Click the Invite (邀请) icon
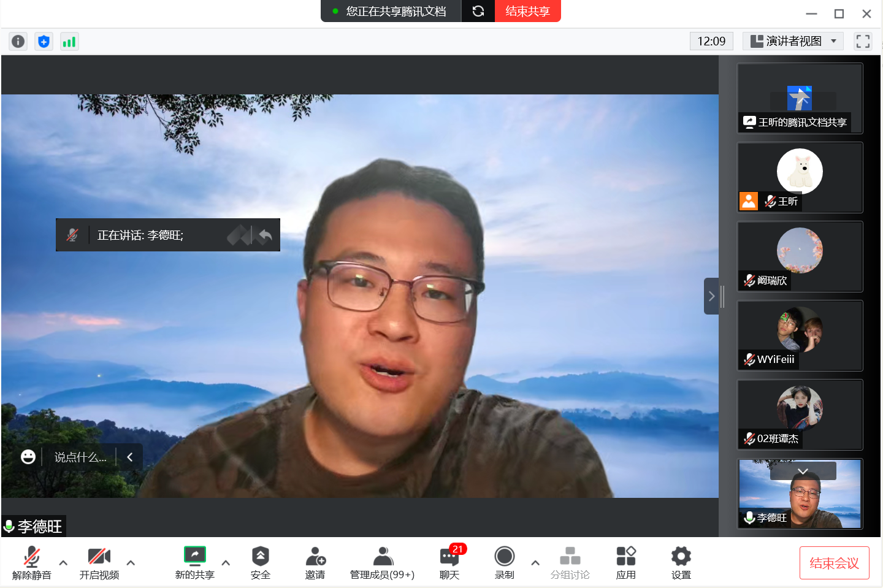Image resolution: width=883 pixels, height=588 pixels. point(315,563)
